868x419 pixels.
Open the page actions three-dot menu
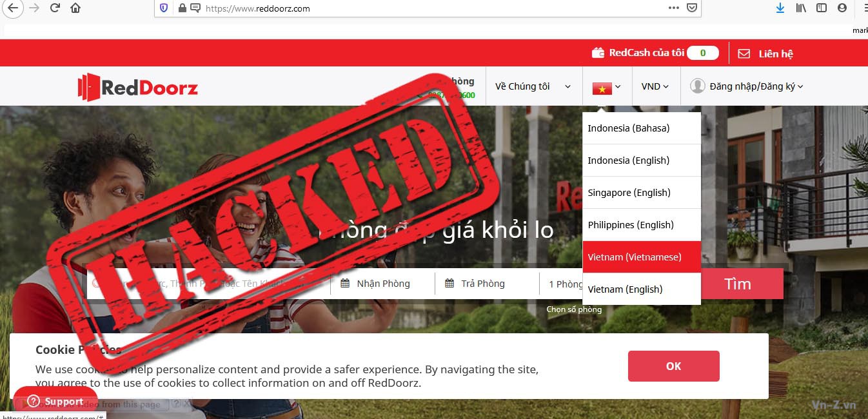pos(674,8)
